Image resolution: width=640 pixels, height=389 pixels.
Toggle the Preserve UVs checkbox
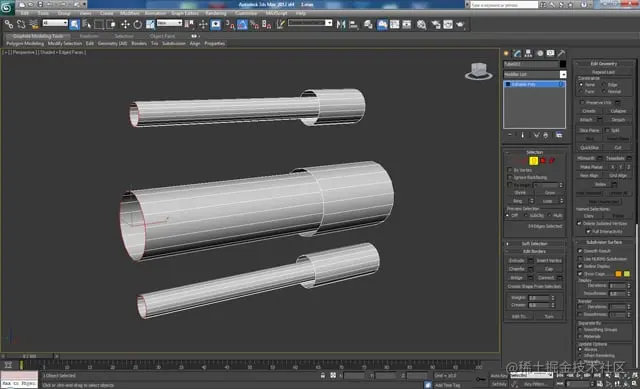[582, 102]
